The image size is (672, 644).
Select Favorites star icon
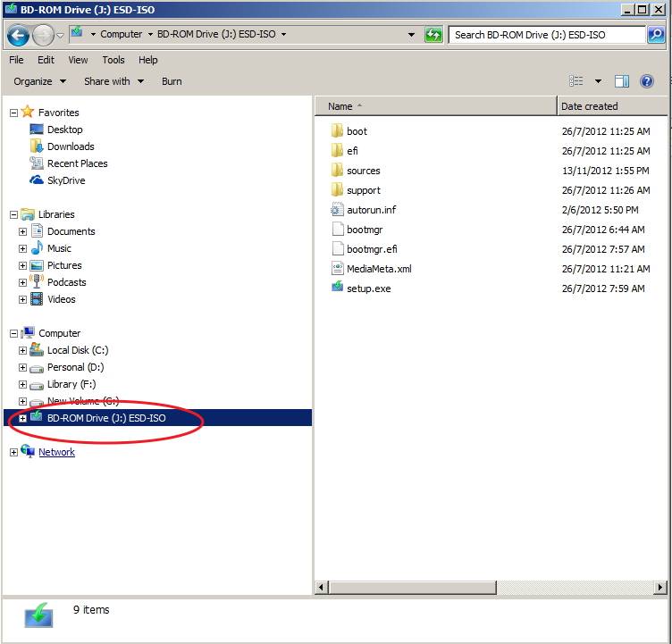28,112
